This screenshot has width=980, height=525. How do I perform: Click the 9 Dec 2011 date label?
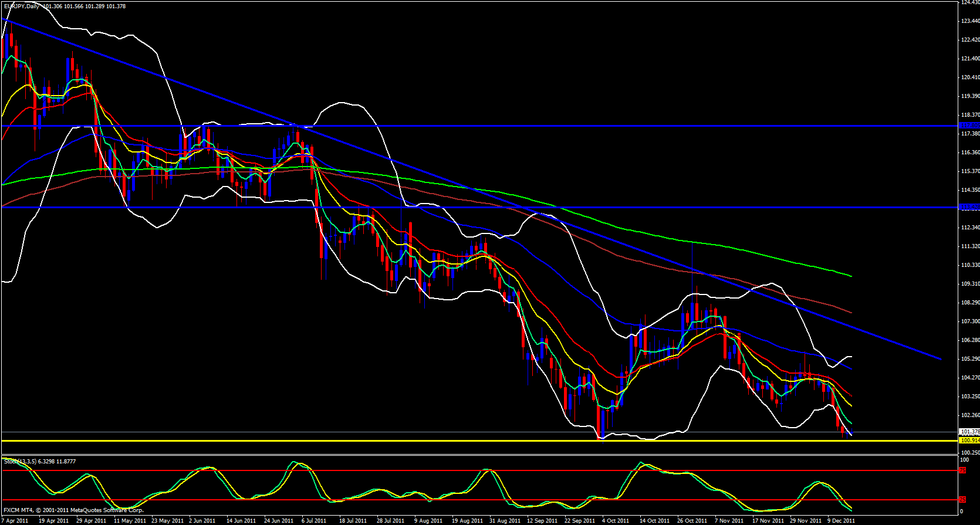click(x=840, y=520)
